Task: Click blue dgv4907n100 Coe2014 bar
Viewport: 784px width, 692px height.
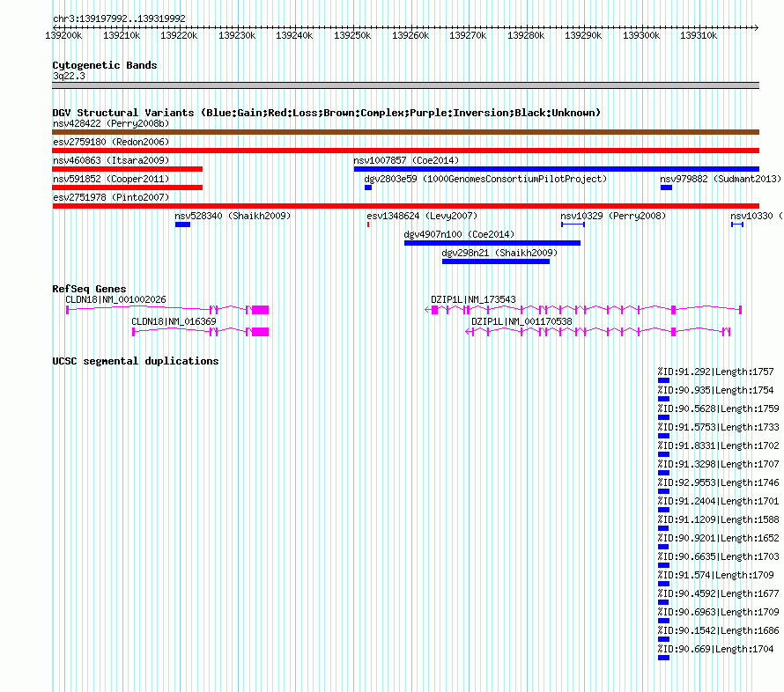Action: pos(492,243)
